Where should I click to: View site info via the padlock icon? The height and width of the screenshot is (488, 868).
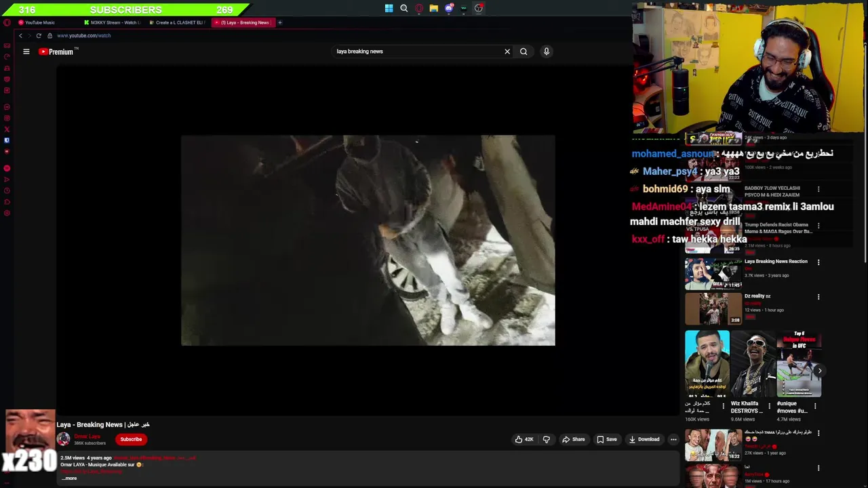50,35
